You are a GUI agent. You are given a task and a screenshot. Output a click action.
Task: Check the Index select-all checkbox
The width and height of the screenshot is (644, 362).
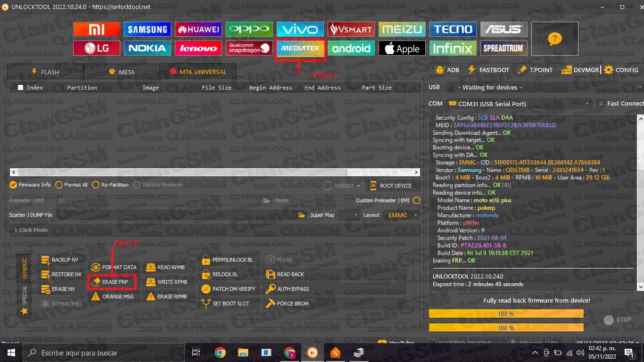click(x=20, y=88)
